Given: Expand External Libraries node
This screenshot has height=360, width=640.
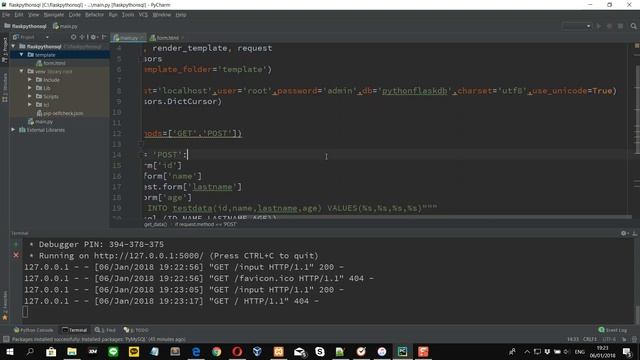Looking at the screenshot, I should point(13,130).
